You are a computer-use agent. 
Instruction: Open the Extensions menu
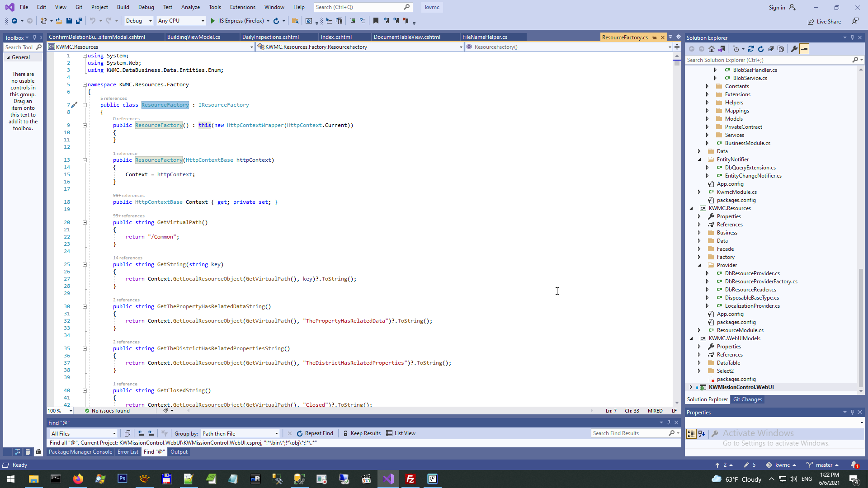242,7
